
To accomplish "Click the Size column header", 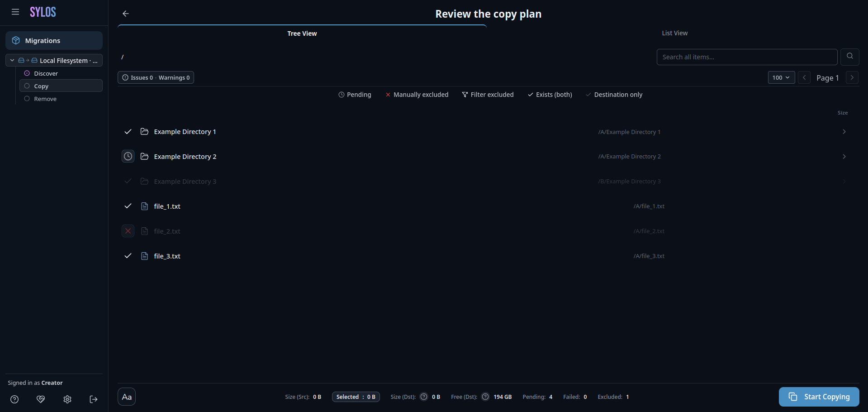I will pyautogui.click(x=843, y=113).
